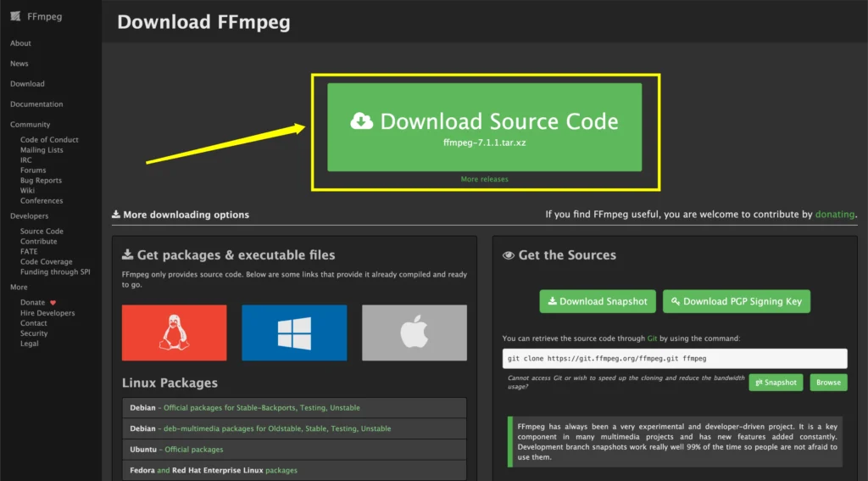Screen dimensions: 868x481
Task: Open the Git link in source instructions
Action: (x=652, y=338)
